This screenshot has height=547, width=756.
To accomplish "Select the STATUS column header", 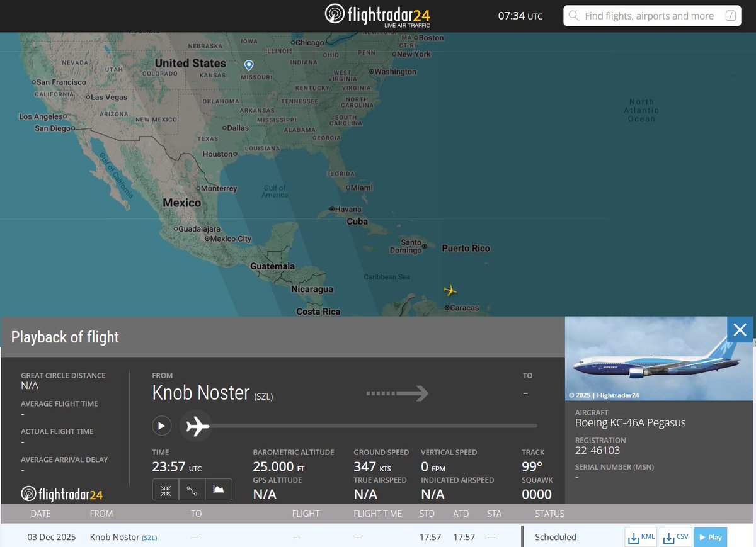I will tap(549, 514).
